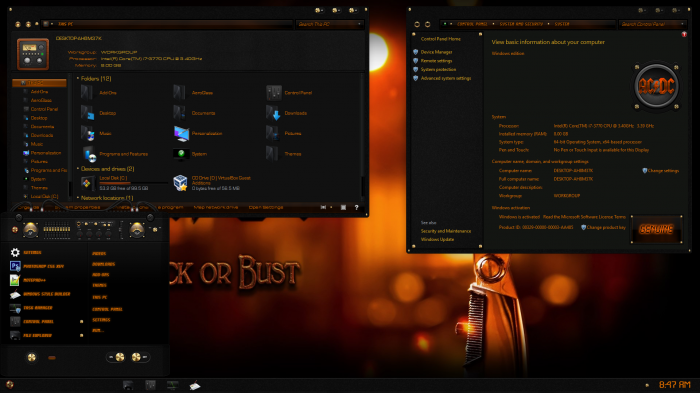Select Local Disk (C:) drive icon
Screen dimensions: 700x393
(88, 183)
